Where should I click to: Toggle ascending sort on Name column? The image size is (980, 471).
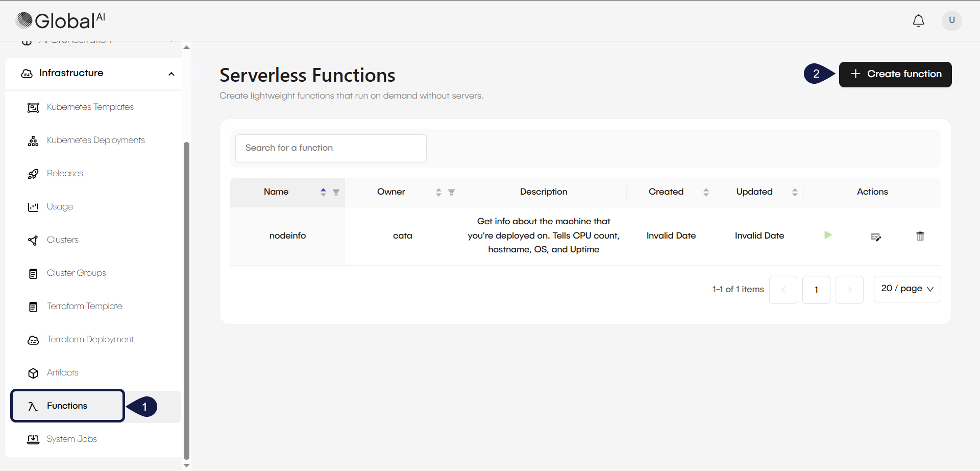[x=323, y=189]
